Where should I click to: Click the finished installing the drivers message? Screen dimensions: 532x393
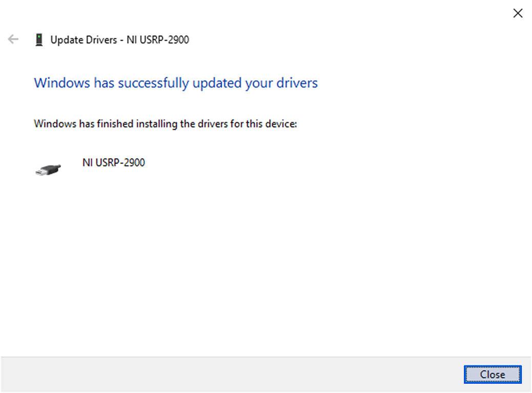165,124
